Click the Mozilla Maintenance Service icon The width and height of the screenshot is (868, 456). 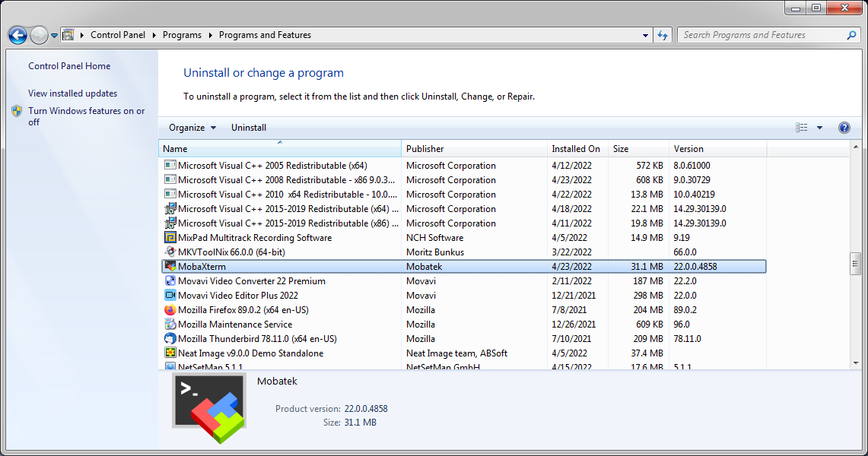170,324
